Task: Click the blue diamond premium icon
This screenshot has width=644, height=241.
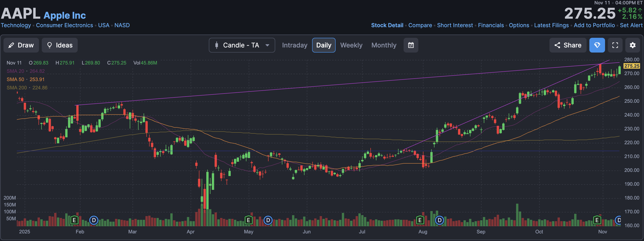Action: [597, 45]
